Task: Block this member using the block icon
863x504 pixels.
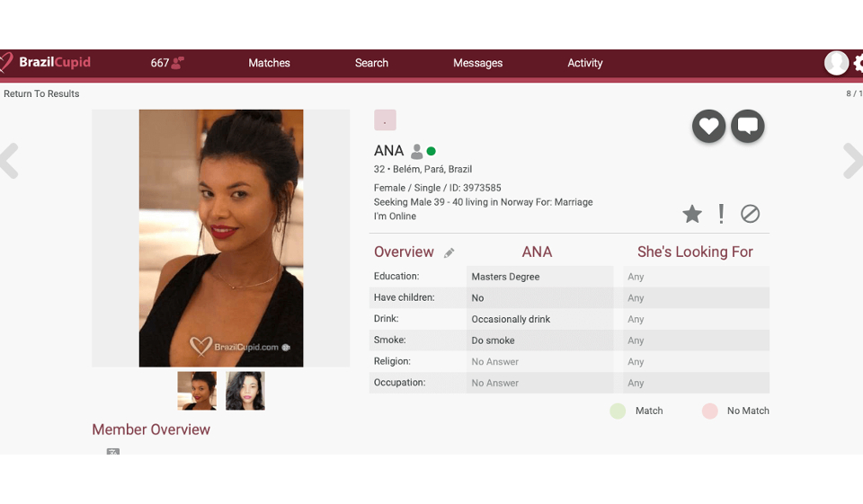Action: pos(750,214)
